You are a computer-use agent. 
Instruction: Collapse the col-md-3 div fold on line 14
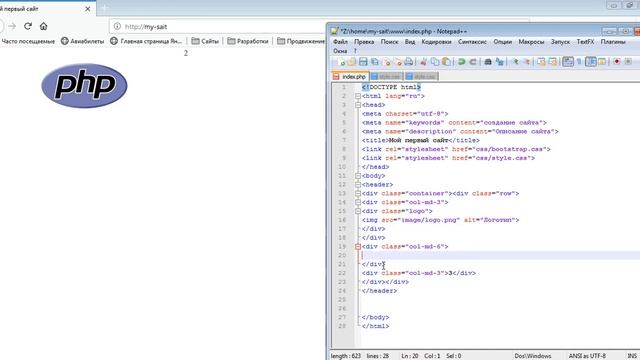coord(358,202)
